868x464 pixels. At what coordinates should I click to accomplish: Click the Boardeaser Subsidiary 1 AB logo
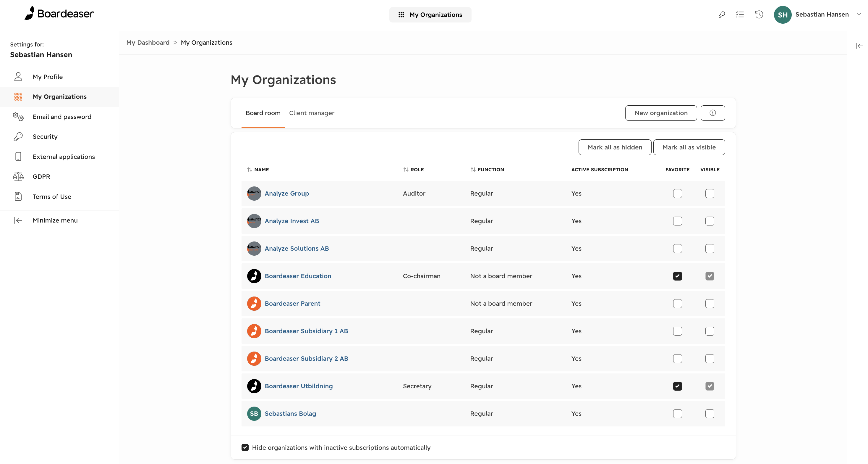(254, 331)
